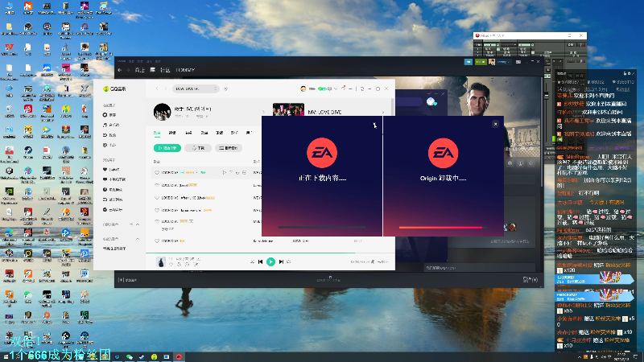Play the highlighted LOVE DIVE row

point(225,173)
